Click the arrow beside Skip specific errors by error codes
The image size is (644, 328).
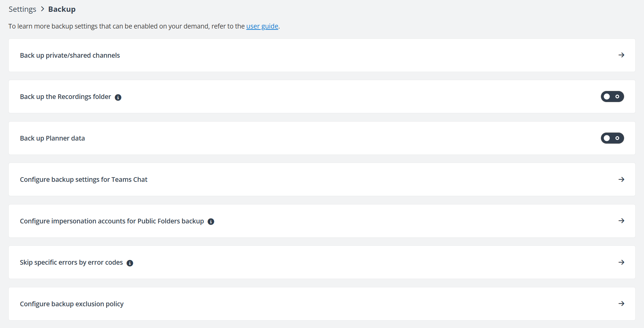coord(622,262)
